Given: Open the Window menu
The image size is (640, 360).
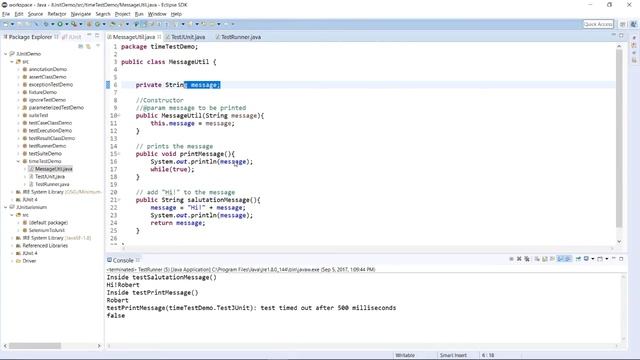Looking at the screenshot, I should click(157, 14).
